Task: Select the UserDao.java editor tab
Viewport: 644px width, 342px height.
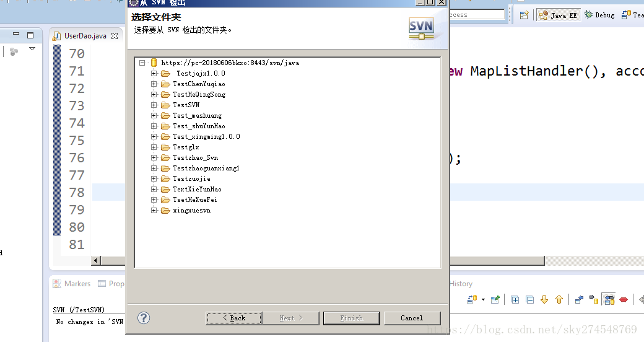Action: click(85, 36)
